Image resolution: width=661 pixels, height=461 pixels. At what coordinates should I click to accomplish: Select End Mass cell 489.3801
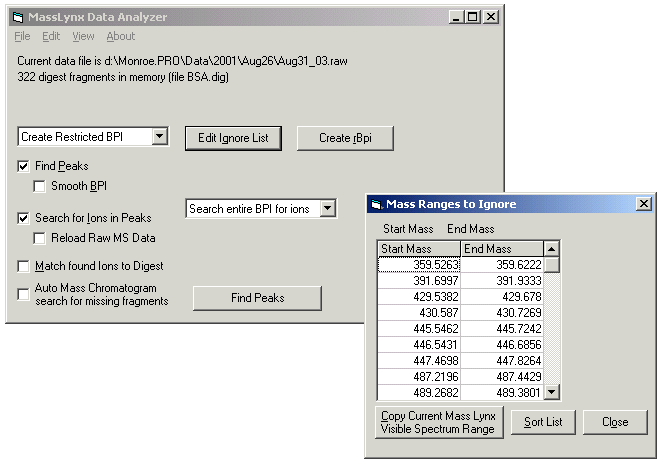point(502,392)
